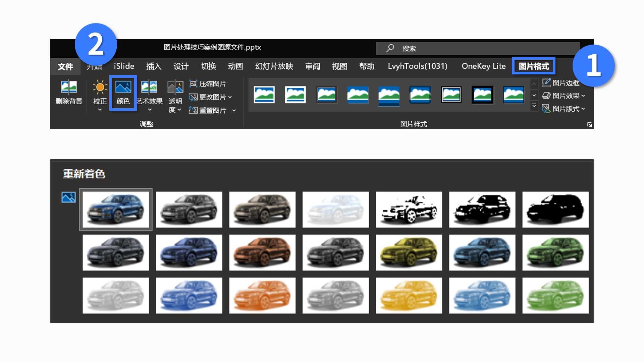Apply the sixth rounded picture style
644x362 pixels.
click(420, 95)
